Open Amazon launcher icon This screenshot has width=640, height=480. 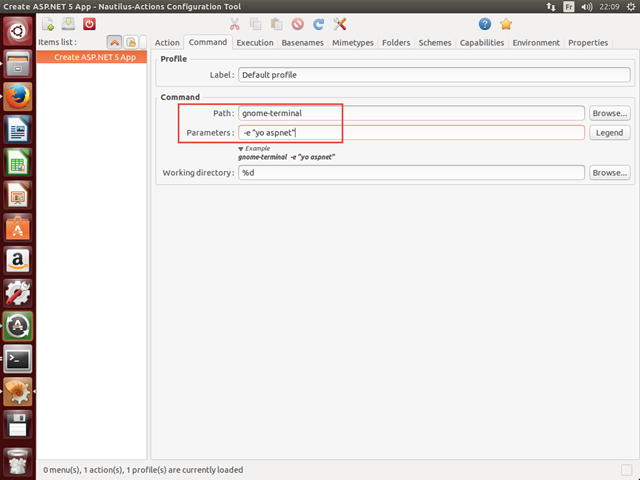click(x=18, y=260)
